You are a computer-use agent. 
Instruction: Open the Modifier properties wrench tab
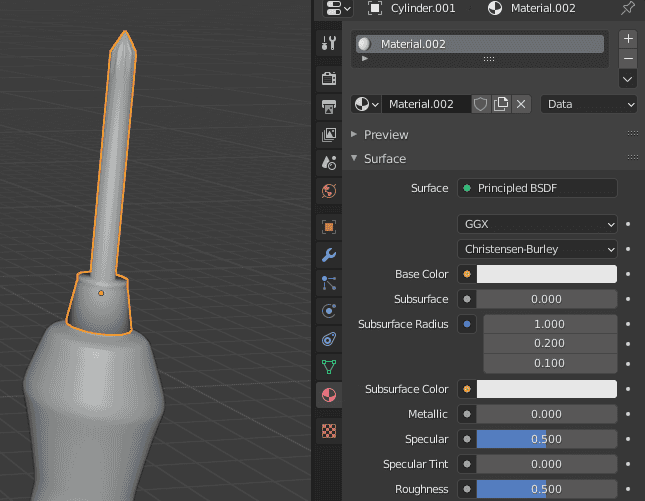(329, 255)
